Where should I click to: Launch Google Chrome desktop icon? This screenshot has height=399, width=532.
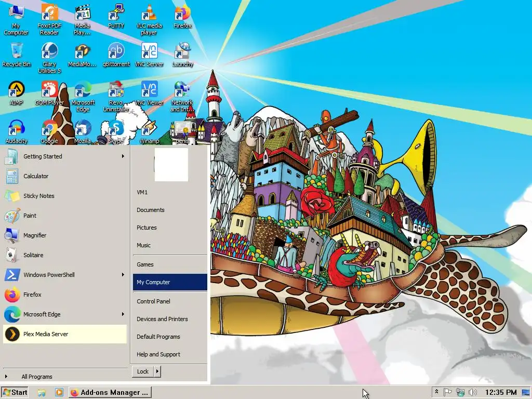(49, 131)
